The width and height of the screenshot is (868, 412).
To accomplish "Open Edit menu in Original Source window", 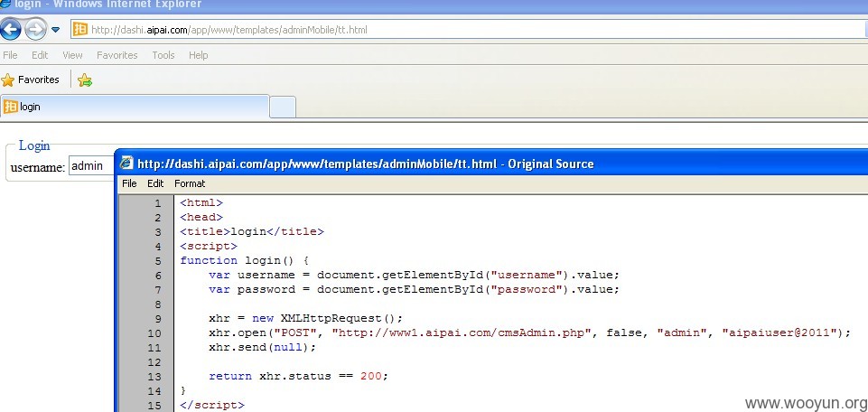I will [x=155, y=183].
